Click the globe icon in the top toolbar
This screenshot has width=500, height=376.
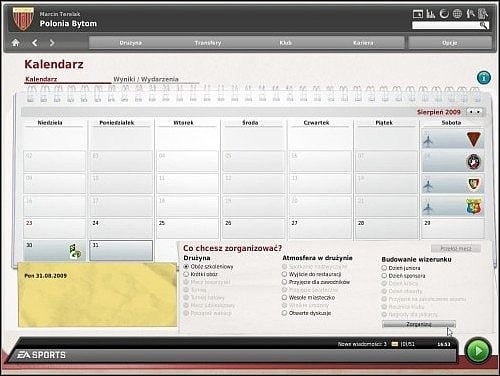(457, 14)
